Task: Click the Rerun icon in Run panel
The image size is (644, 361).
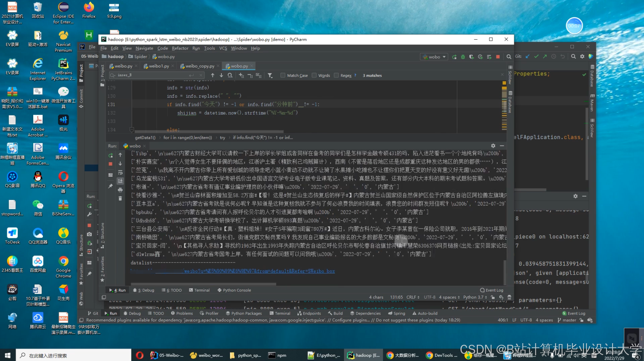Action: click(x=111, y=155)
